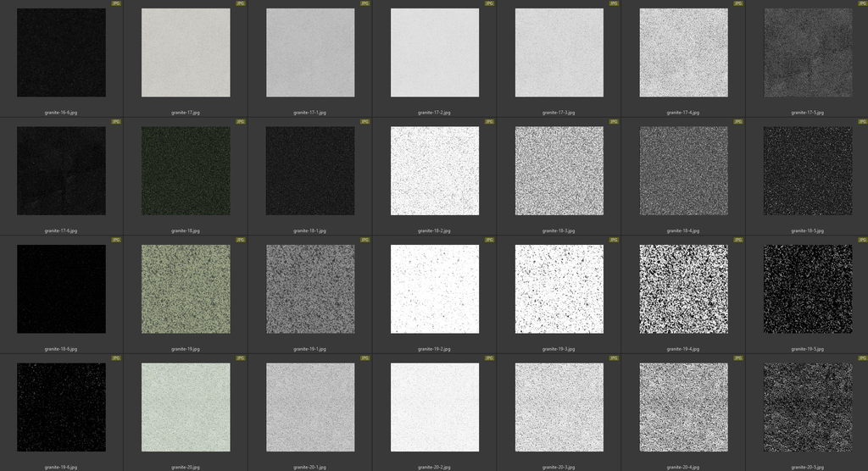Open the green granite-18.jpg texture thumbnail
The height and width of the screenshot is (471, 868).
[186, 171]
